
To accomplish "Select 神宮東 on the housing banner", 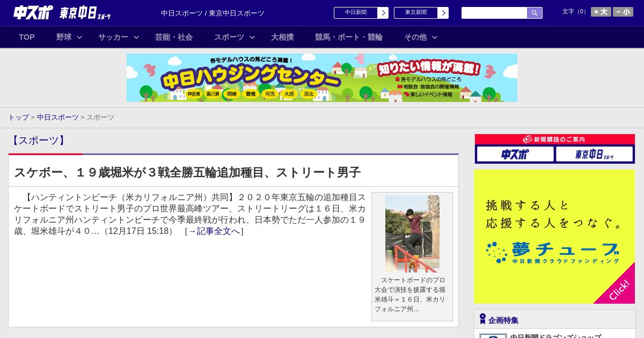I will [x=194, y=94].
